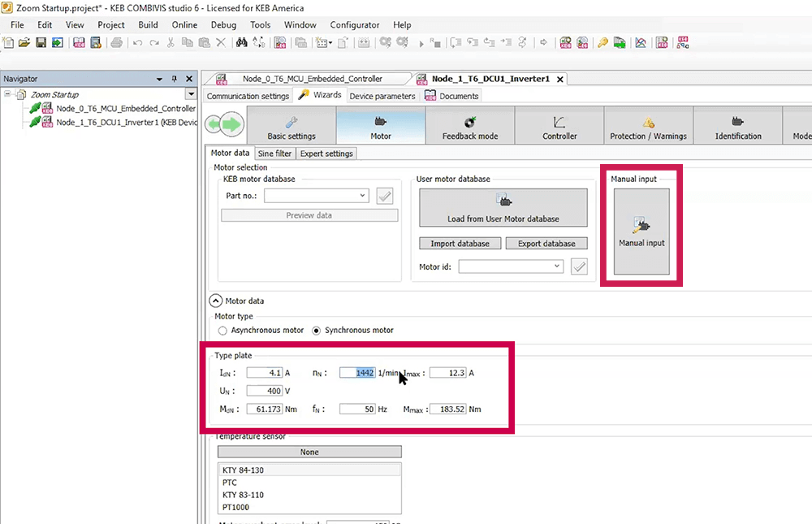Open the Feedback mode wizard step
Screen dimensions: 812x524
470,125
